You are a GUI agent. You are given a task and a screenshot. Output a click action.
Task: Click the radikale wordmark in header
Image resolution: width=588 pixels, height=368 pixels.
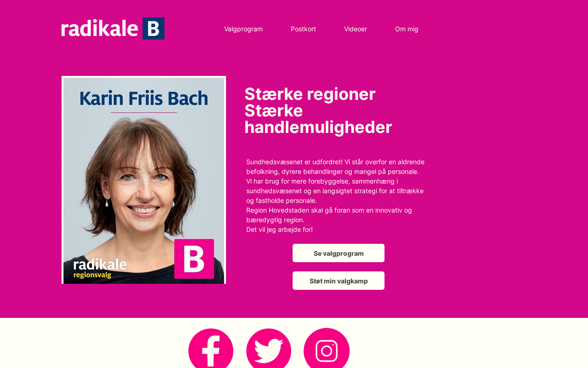click(x=100, y=29)
